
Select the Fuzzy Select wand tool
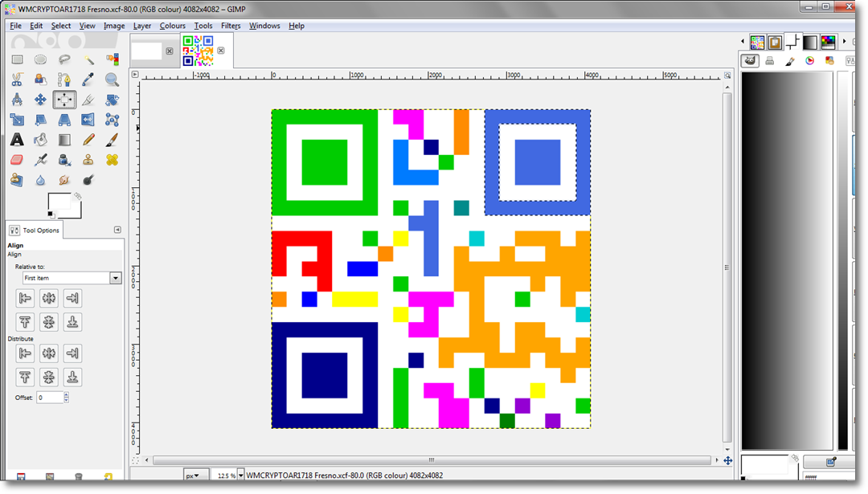click(x=88, y=59)
